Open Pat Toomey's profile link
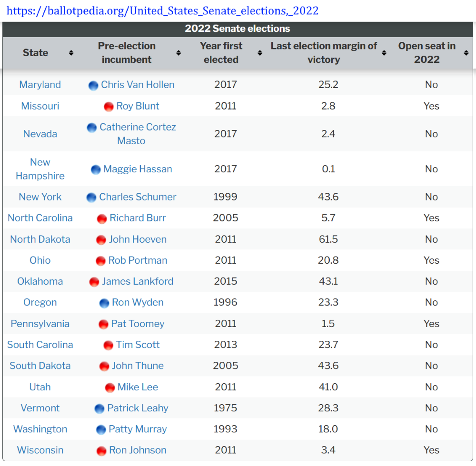 point(138,324)
